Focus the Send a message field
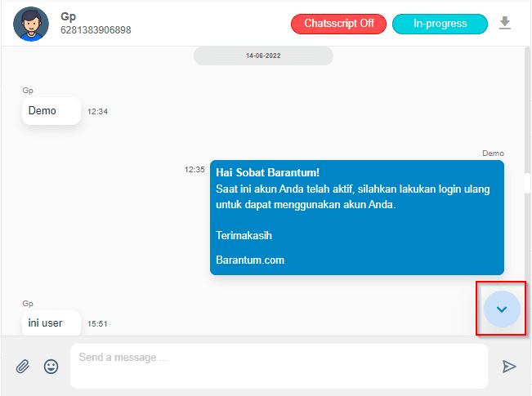 (x=279, y=366)
